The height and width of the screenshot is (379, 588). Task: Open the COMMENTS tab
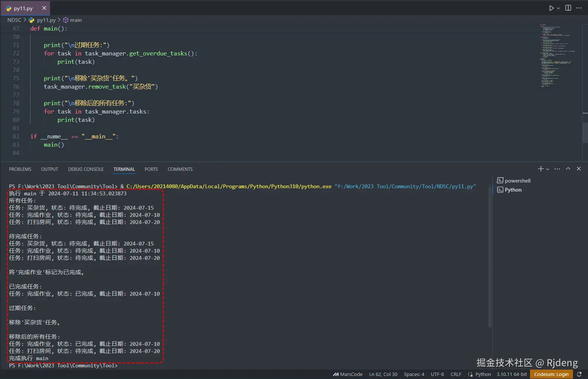point(180,169)
